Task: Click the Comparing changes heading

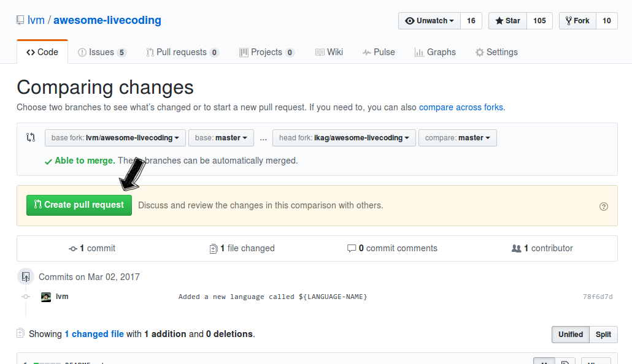Action: tap(105, 88)
